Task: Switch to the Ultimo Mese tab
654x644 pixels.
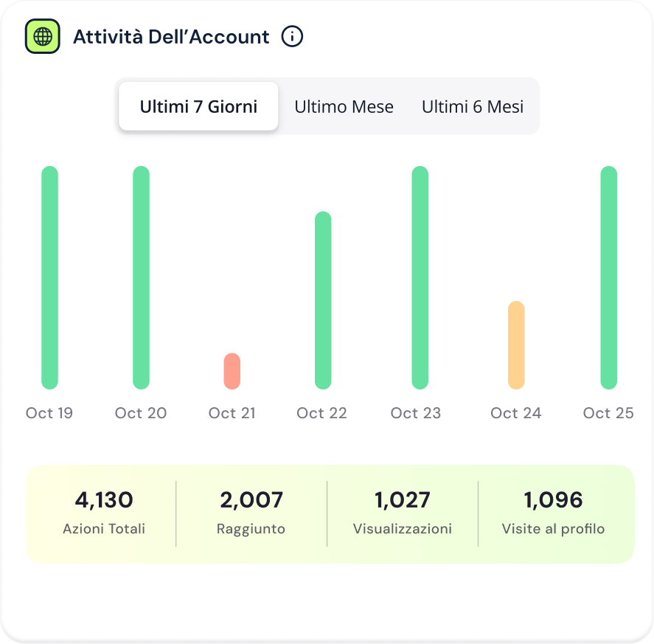Action: point(344,106)
